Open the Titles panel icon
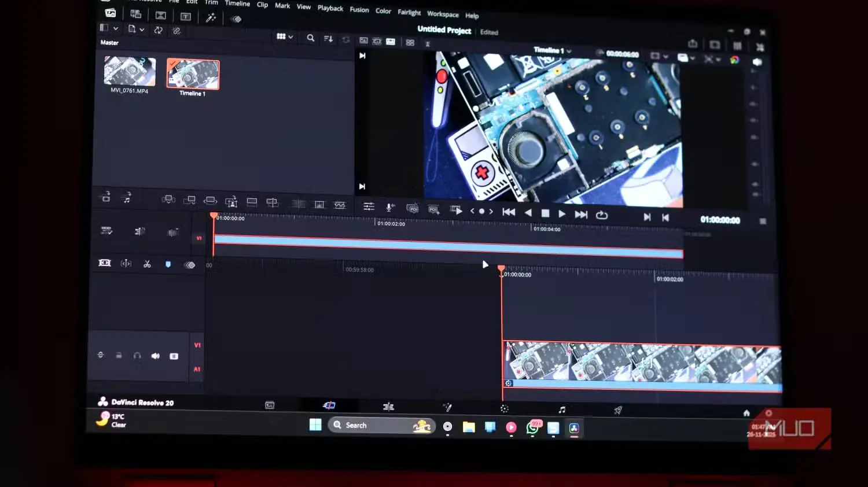This screenshot has height=487, width=868. click(x=186, y=17)
